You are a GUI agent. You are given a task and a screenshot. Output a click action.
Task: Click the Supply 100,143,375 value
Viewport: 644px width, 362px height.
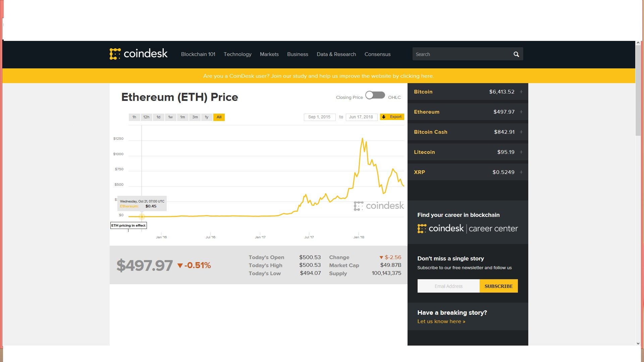pyautogui.click(x=386, y=273)
